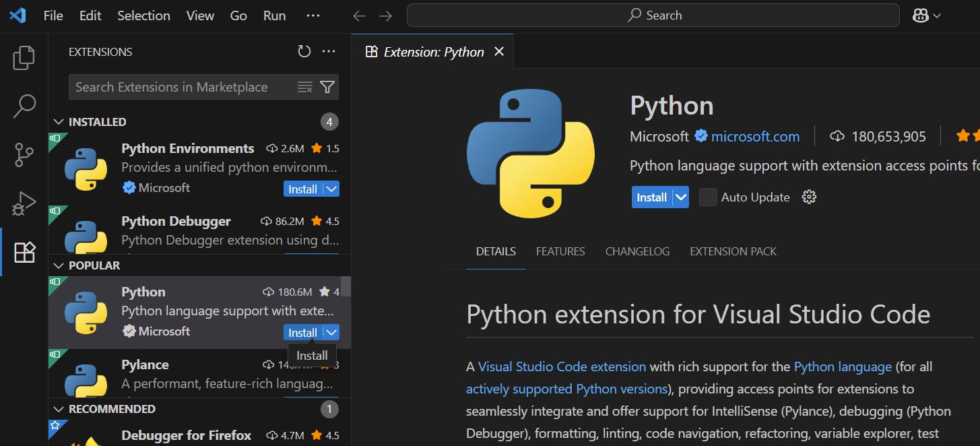Open Extensions panel more actions menu

(x=329, y=52)
